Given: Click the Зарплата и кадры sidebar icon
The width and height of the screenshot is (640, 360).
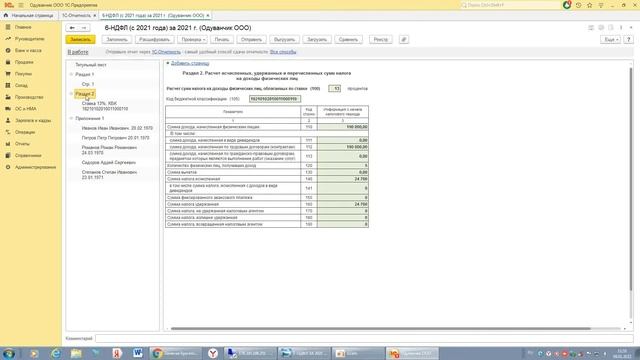Looking at the screenshot, I should click(x=8, y=120).
